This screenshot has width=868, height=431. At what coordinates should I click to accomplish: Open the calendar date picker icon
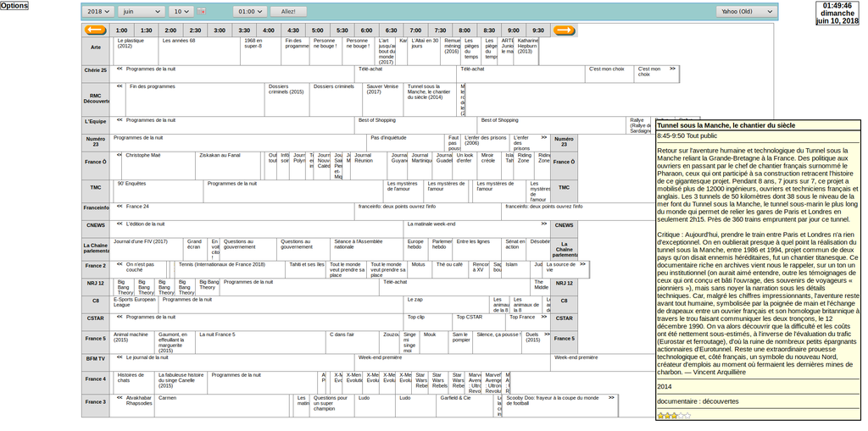point(202,12)
